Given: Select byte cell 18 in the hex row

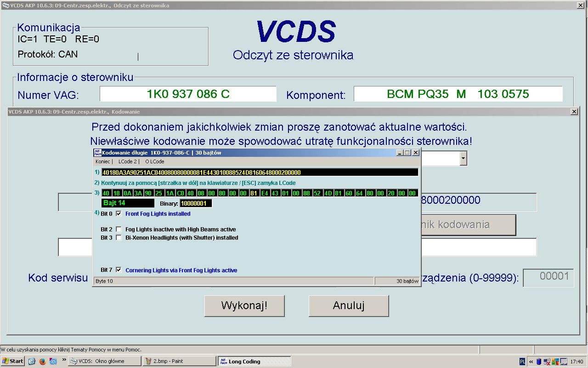Looking at the screenshot, I should (117, 193).
